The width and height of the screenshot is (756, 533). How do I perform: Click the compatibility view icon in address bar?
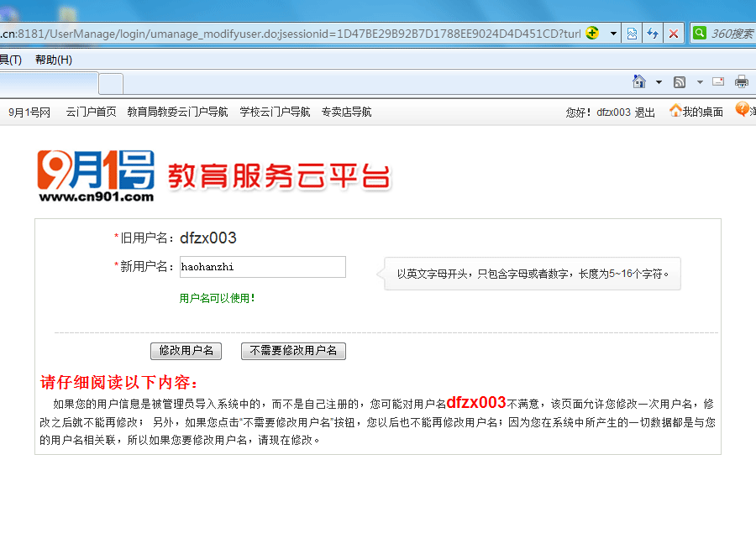(632, 34)
